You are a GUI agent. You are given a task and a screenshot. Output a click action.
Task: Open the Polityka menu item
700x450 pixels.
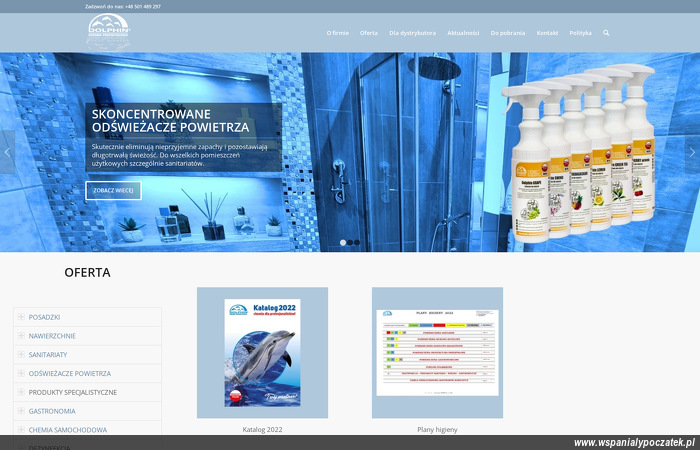[580, 33]
